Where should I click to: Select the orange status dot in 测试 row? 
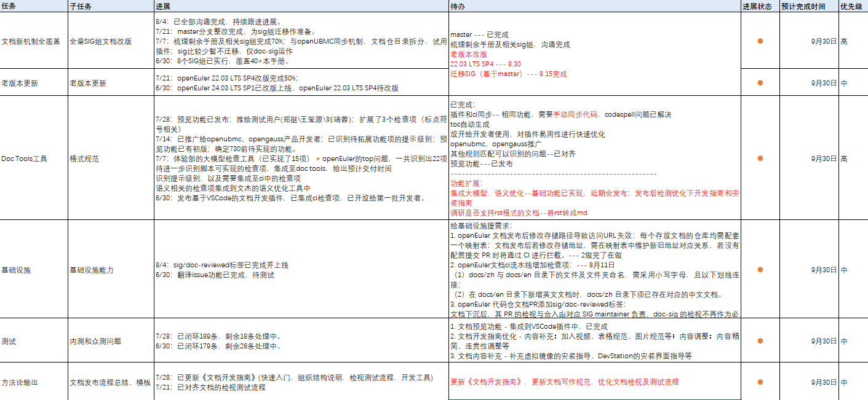click(x=760, y=341)
